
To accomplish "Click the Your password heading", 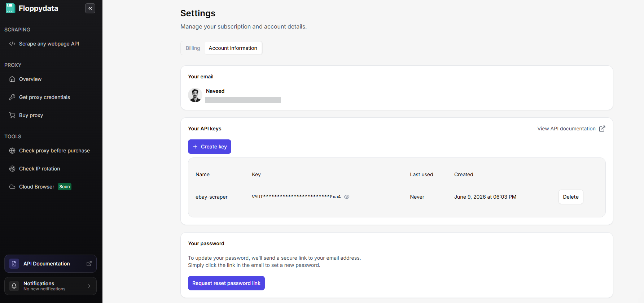I will click(x=206, y=243).
